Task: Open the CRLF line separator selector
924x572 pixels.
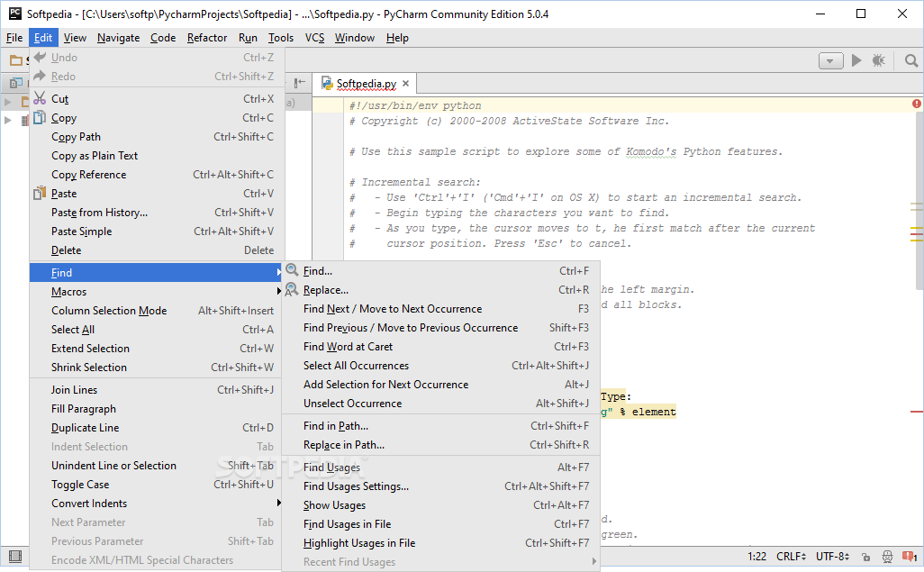Action: [x=791, y=557]
